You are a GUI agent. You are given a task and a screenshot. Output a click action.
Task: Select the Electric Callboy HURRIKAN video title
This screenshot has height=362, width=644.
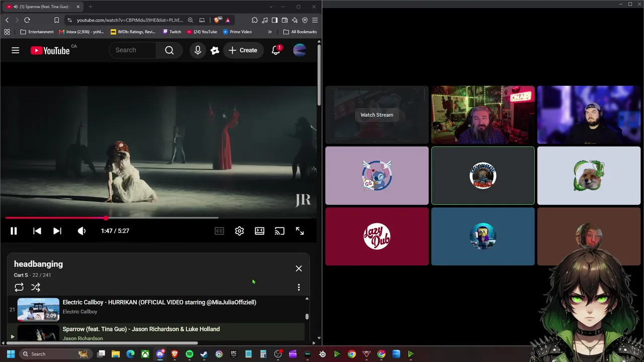[159, 302]
